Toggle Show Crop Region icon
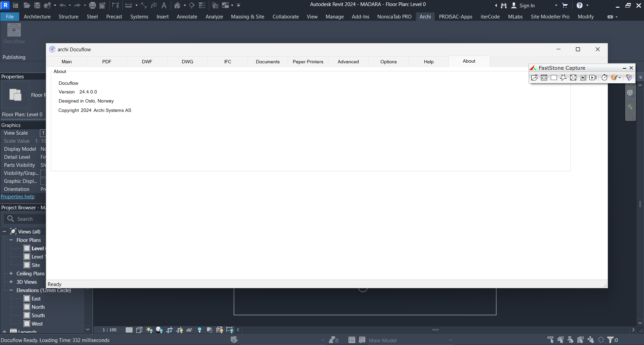 pos(179,330)
